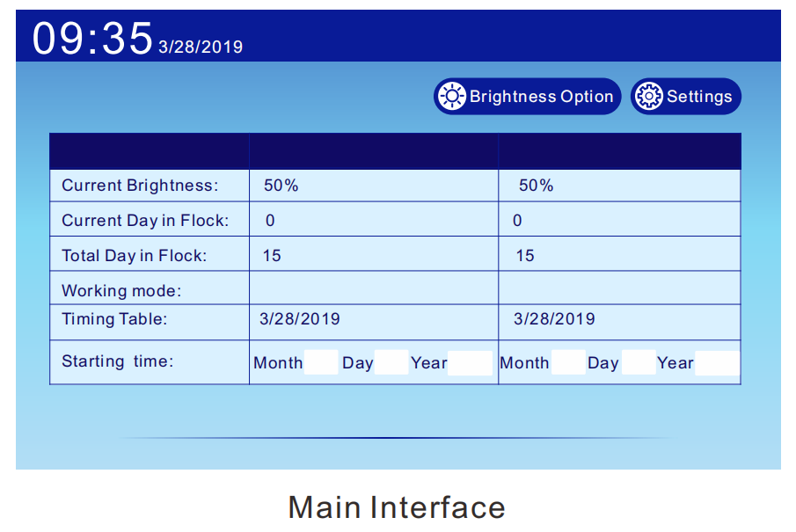Select second column Year input field
This screenshot has height=532, width=796.
tap(717, 363)
